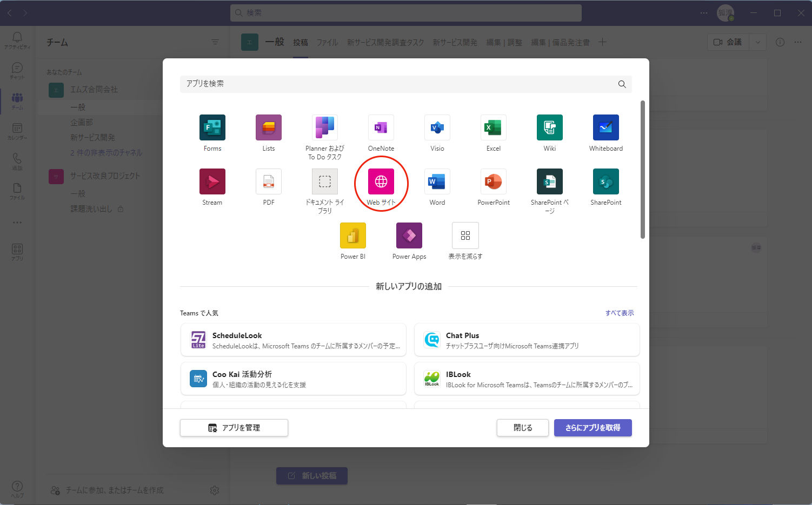Screen dimensions: 812x505
Task: Add a PDF tab
Action: [x=269, y=181]
